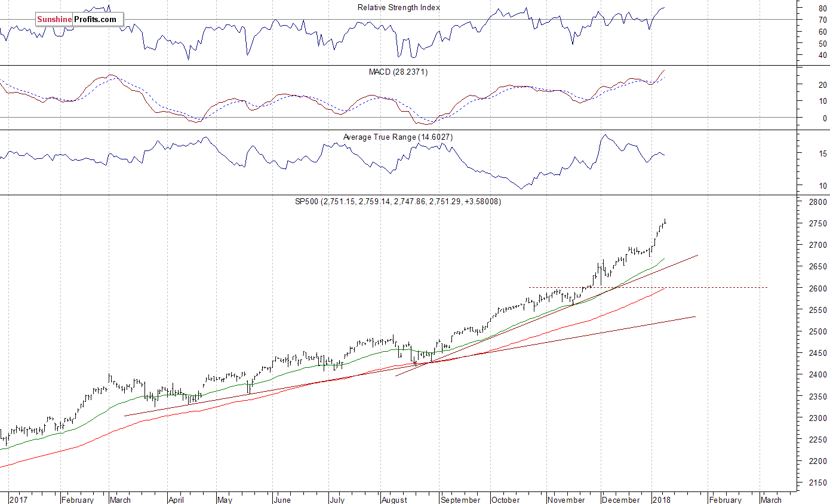
Task: Click the September month label
Action: pyautogui.click(x=460, y=500)
